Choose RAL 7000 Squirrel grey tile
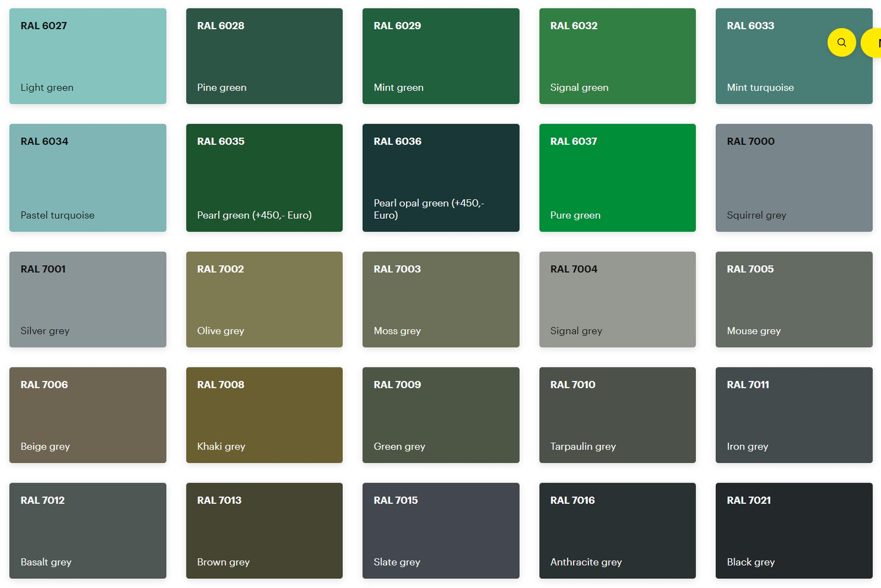The height and width of the screenshot is (588, 881). click(x=794, y=178)
